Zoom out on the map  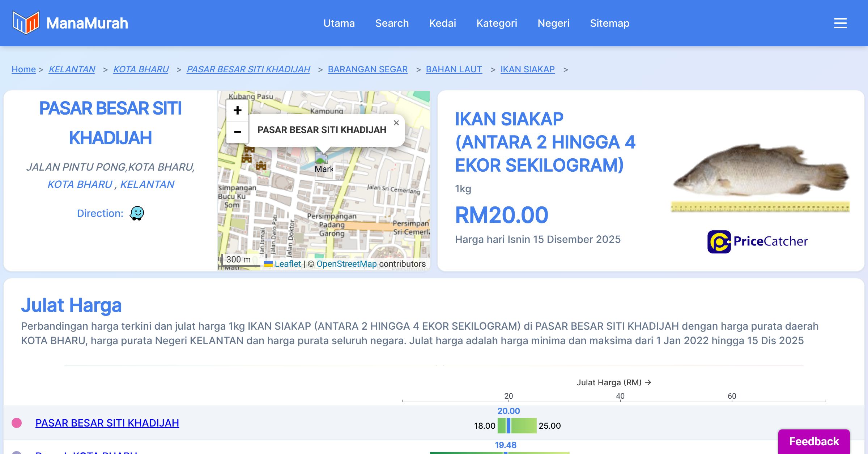point(237,132)
